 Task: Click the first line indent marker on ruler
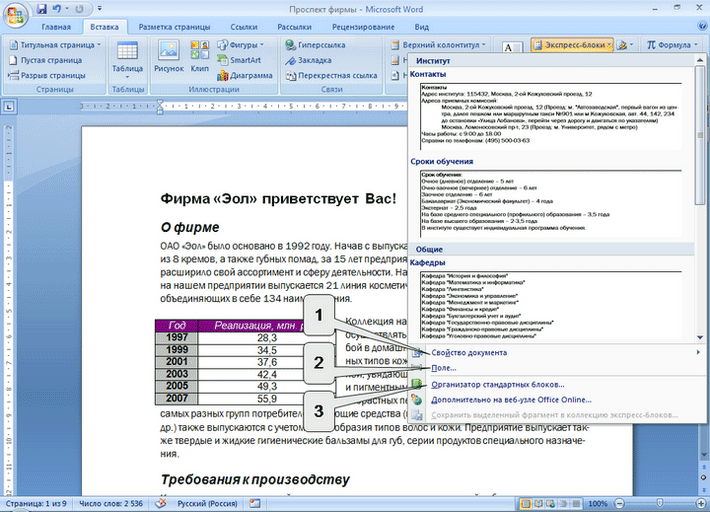(159, 102)
